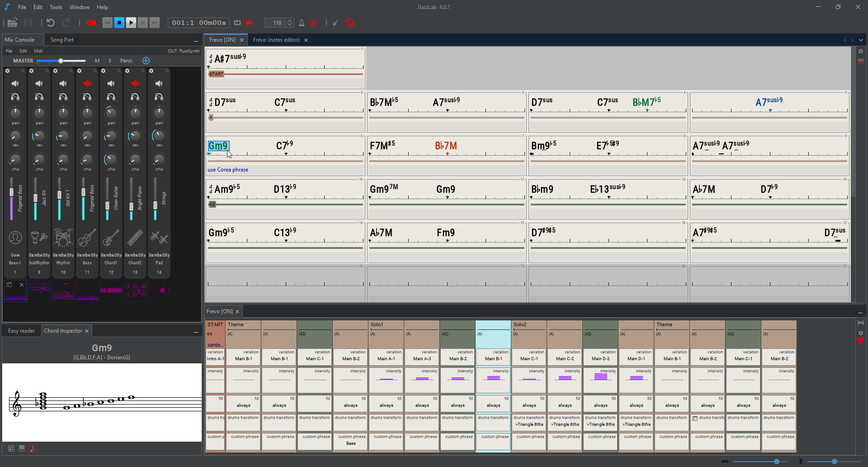868x467 pixels.
Task: Open a song file from the toolbar
Action: (x=13, y=23)
